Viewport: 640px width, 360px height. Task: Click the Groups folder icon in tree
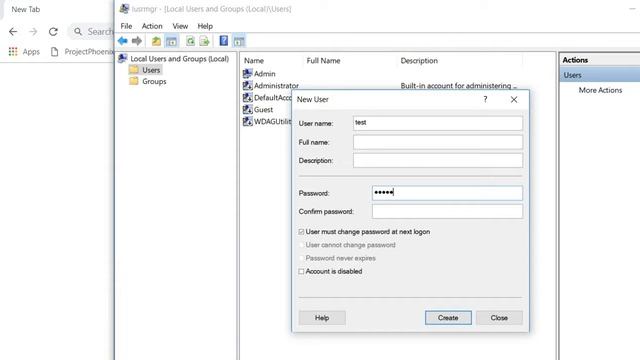tap(134, 81)
